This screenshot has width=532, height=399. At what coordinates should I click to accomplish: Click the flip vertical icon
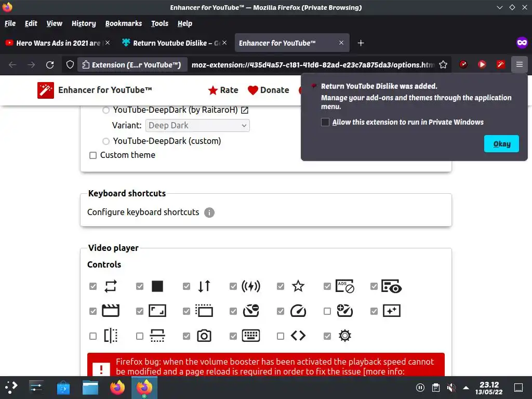point(157,336)
